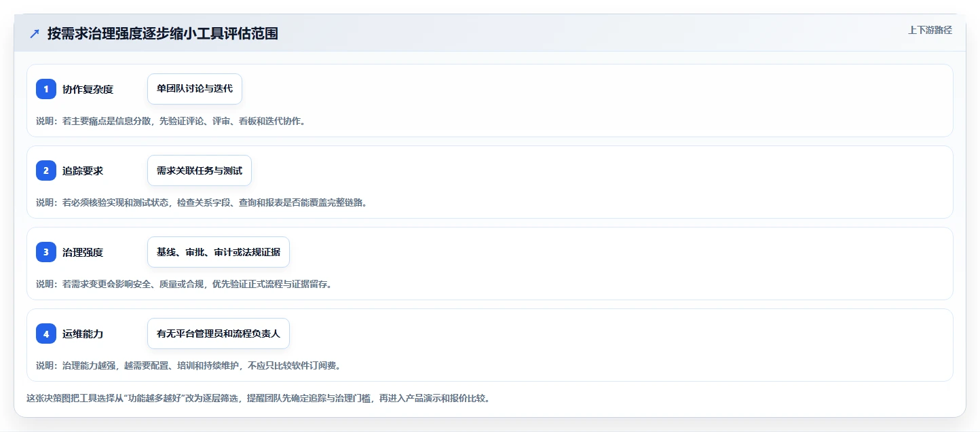Click the arrow icon beside the title
This screenshot has width=980, height=432.
34,34
